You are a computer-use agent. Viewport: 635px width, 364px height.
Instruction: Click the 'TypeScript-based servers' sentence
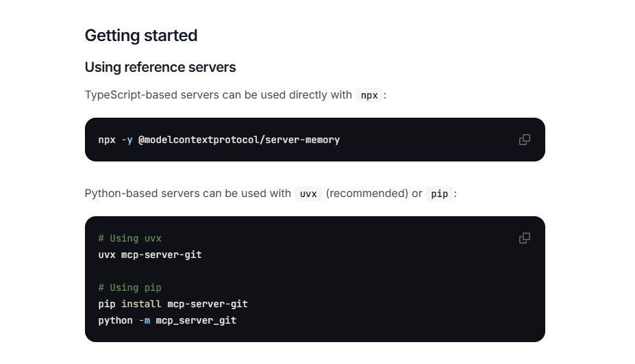pyautogui.click(x=236, y=95)
